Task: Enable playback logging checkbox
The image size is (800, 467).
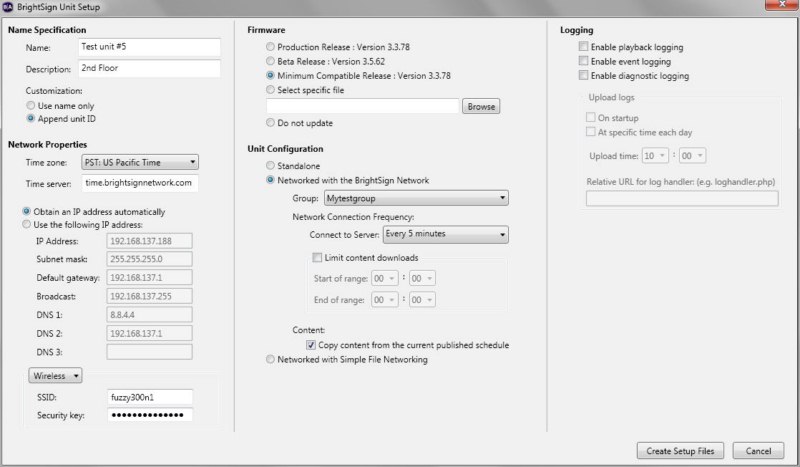Action: [x=584, y=46]
